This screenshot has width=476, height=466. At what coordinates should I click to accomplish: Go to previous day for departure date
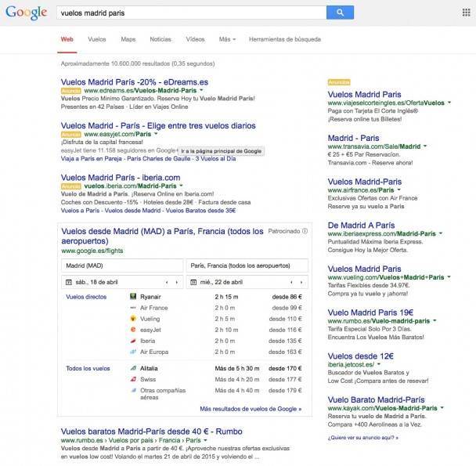[167, 282]
